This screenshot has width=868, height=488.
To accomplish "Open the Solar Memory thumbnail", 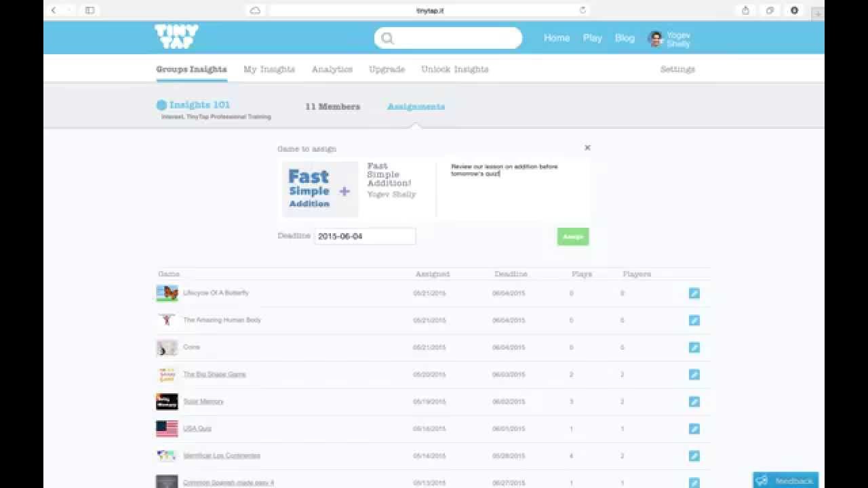I will pyautogui.click(x=167, y=402).
